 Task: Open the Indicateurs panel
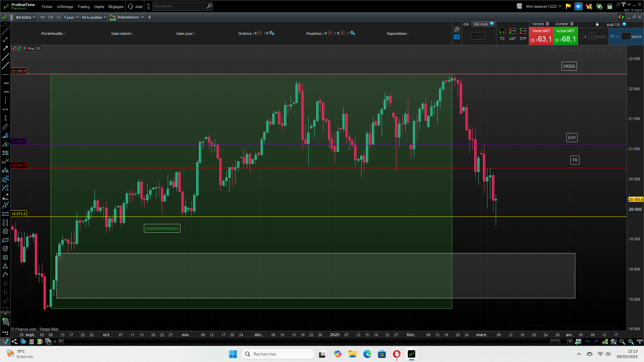(x=127, y=17)
